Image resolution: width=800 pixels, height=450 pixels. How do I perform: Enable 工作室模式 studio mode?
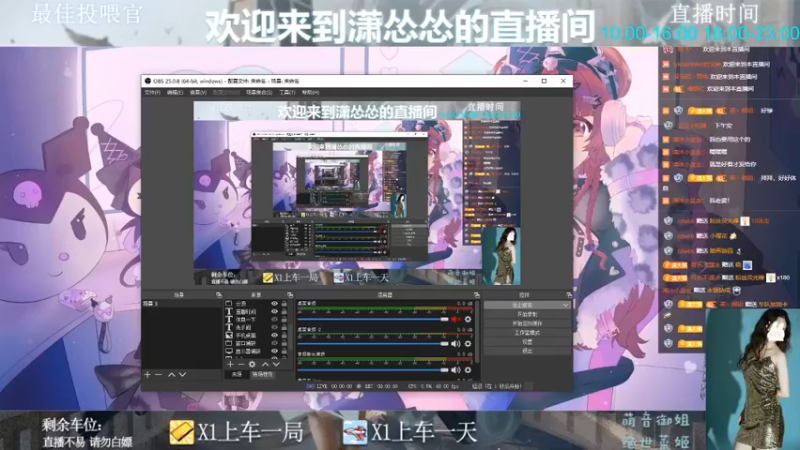527,333
